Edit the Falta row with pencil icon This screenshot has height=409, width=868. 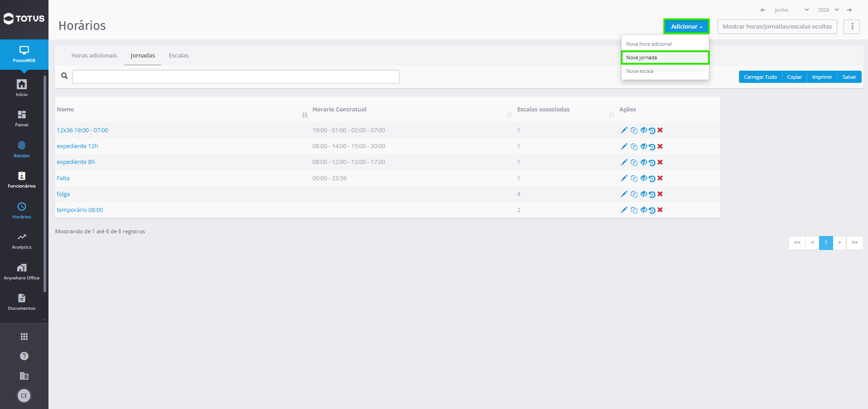tap(624, 178)
